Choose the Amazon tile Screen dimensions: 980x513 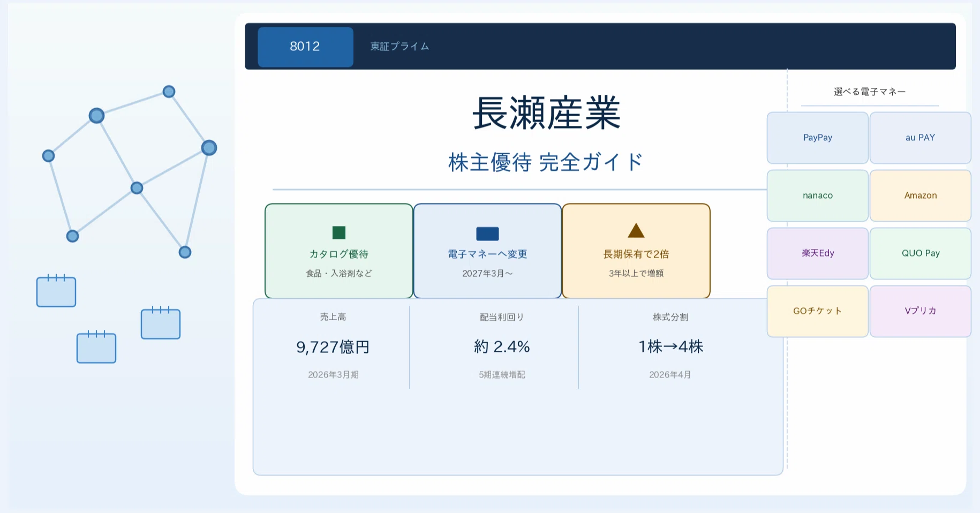[921, 195]
